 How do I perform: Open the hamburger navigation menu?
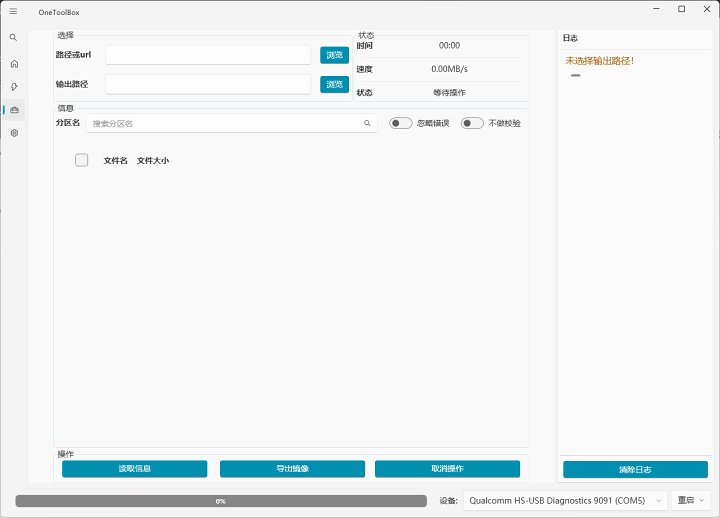click(13, 10)
